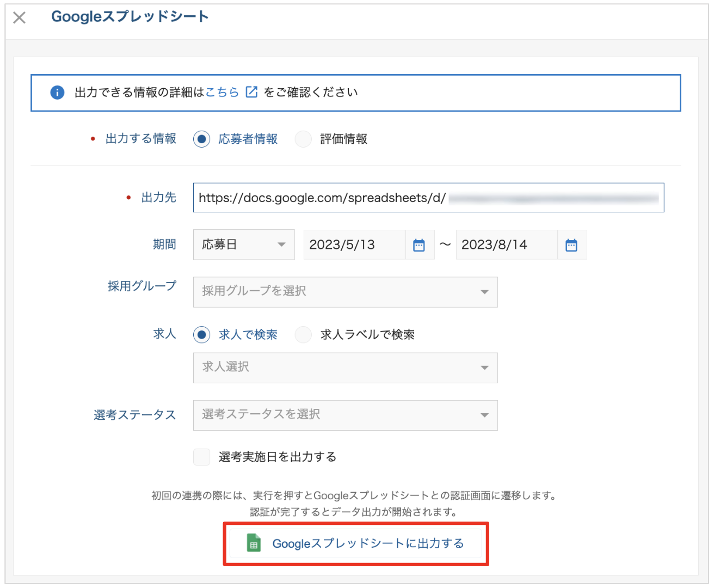
Task: Click the 認証が完了すると notice text
Action: pos(354,512)
